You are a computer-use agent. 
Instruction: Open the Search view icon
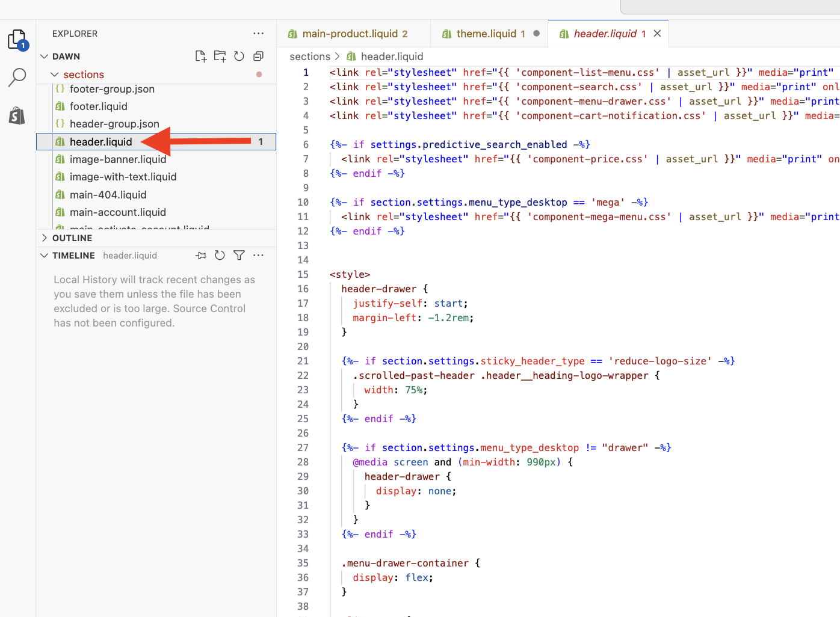click(x=17, y=77)
